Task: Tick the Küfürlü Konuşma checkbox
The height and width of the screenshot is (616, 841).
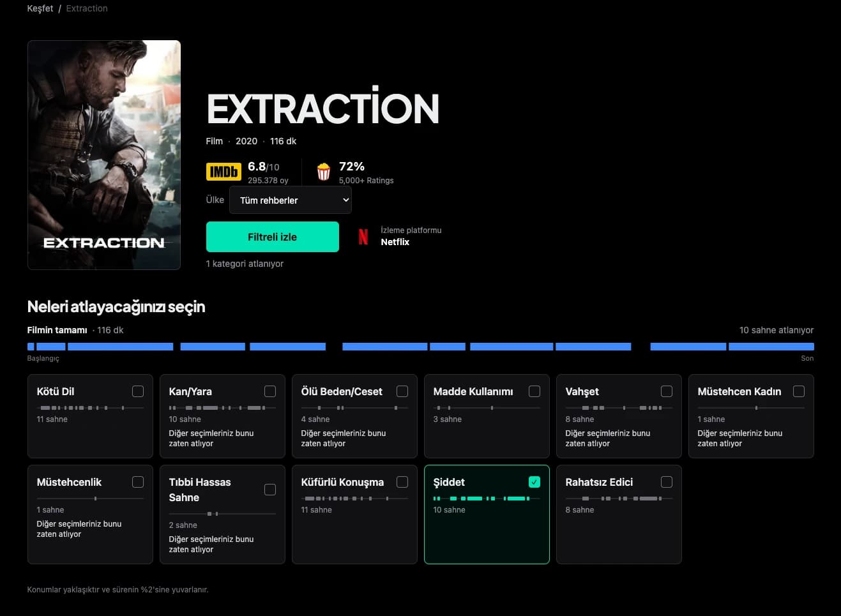Action: coord(402,482)
